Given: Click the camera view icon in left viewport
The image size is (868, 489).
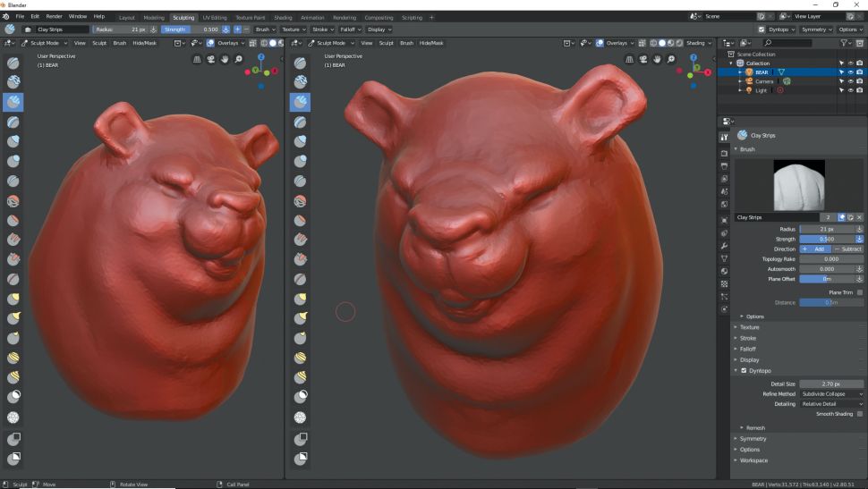Looking at the screenshot, I should pos(211,60).
